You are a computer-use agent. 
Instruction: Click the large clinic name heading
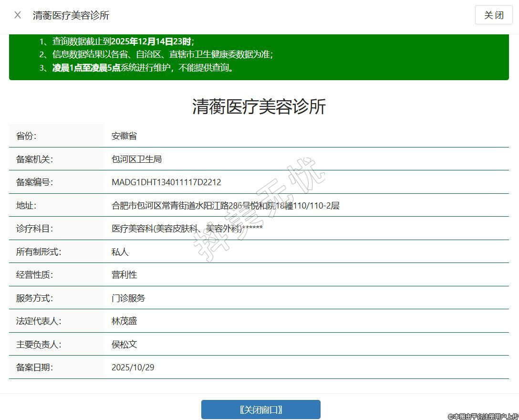[259, 106]
